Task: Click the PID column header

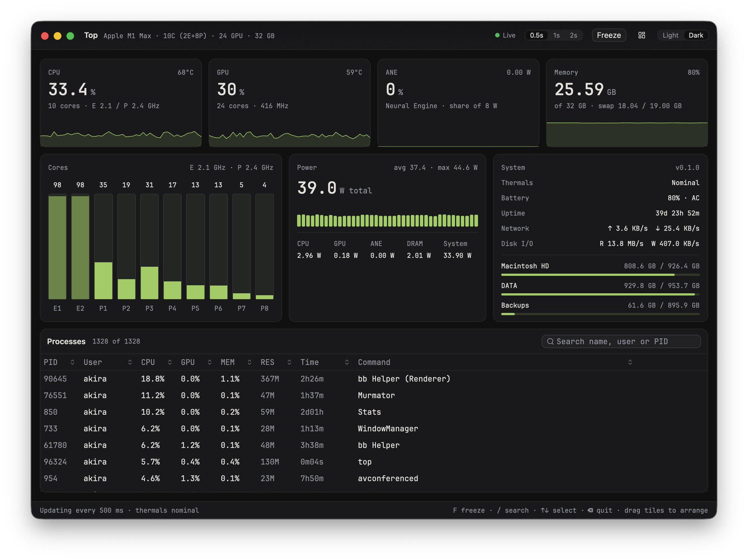Action: [x=50, y=362]
